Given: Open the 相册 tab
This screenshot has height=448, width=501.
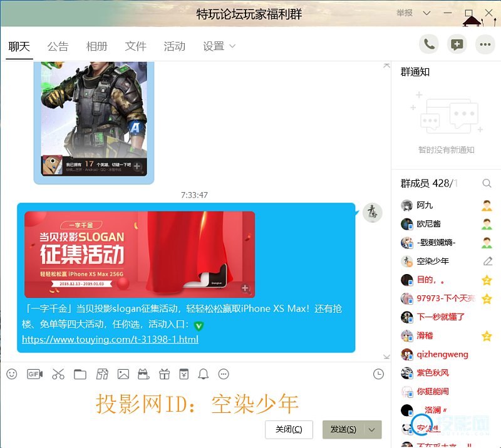Looking at the screenshot, I should [x=97, y=47].
